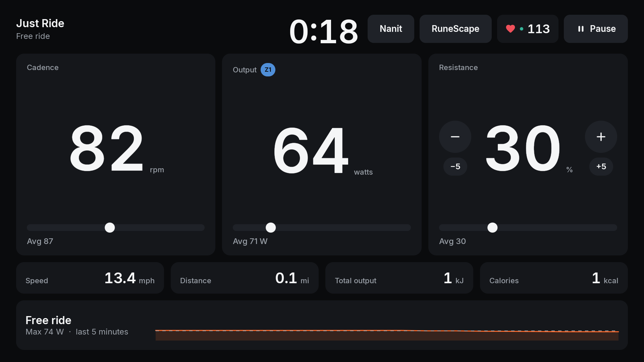Click the Resistance slider handle

tap(492, 228)
